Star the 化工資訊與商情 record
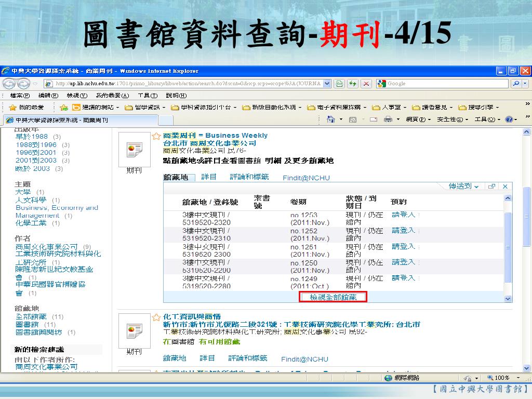This screenshot has height=399, width=532. pyautogui.click(x=156, y=317)
